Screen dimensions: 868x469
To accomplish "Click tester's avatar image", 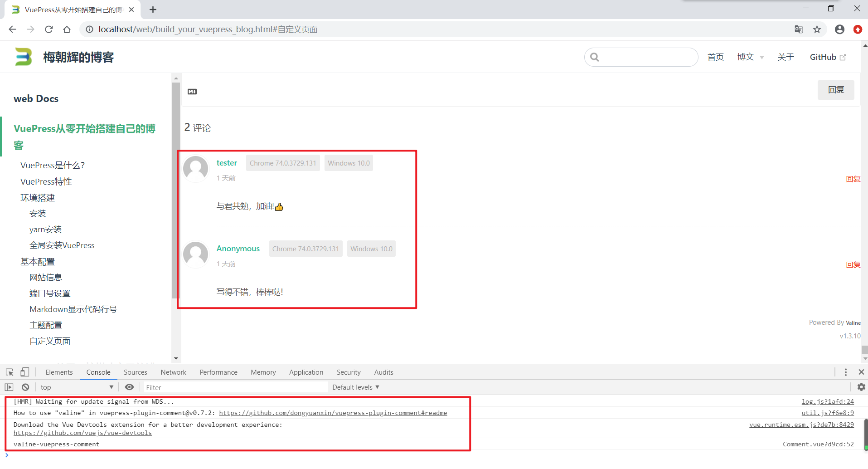I will coord(195,169).
